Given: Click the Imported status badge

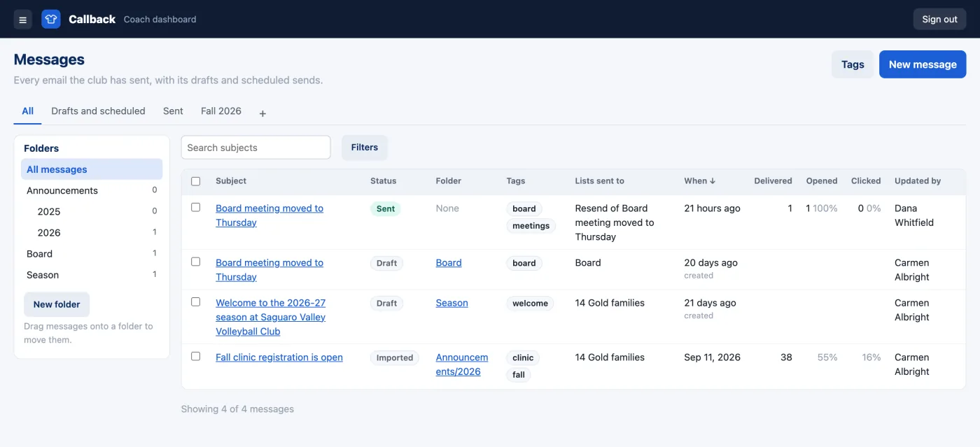Looking at the screenshot, I should coord(395,357).
